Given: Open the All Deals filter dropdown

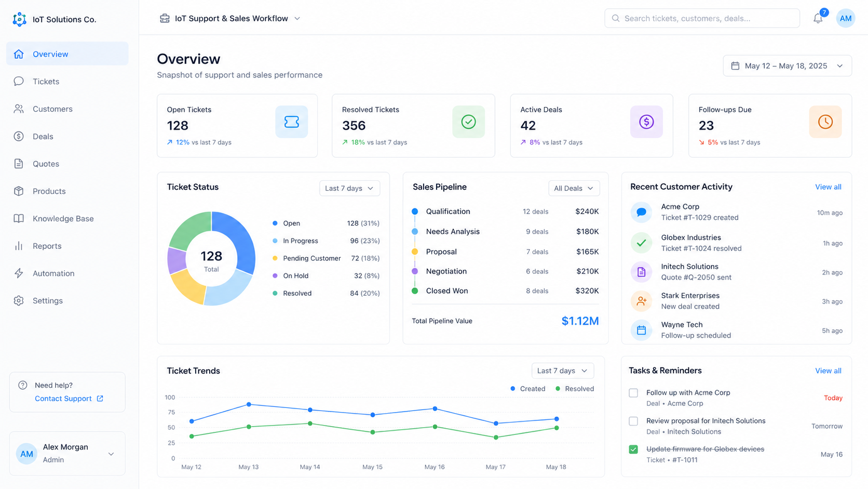Looking at the screenshot, I should click(x=574, y=188).
